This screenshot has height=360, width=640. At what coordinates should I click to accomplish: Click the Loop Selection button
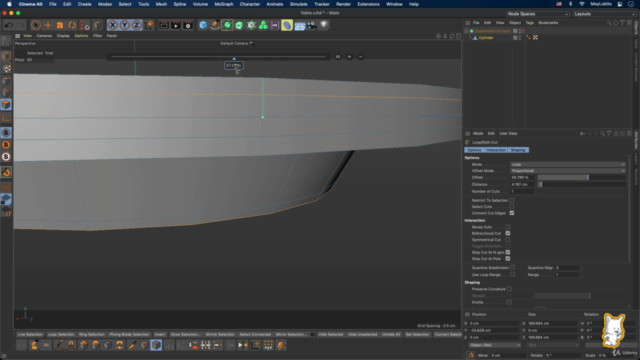click(61, 335)
